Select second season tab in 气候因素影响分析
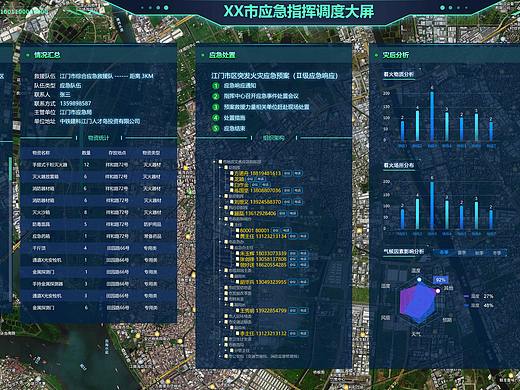 [x=462, y=253]
